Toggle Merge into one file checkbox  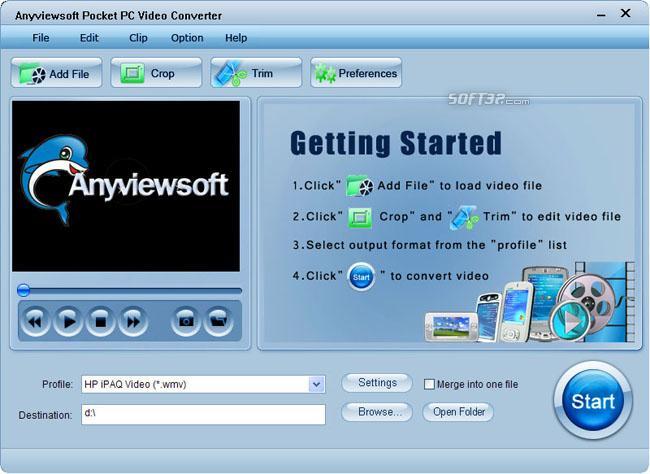(x=429, y=384)
